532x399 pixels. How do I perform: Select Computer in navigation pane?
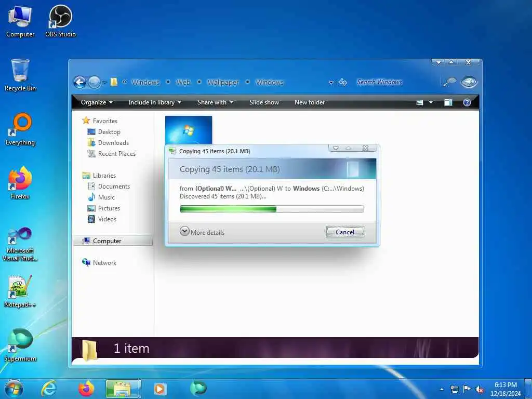point(113,241)
